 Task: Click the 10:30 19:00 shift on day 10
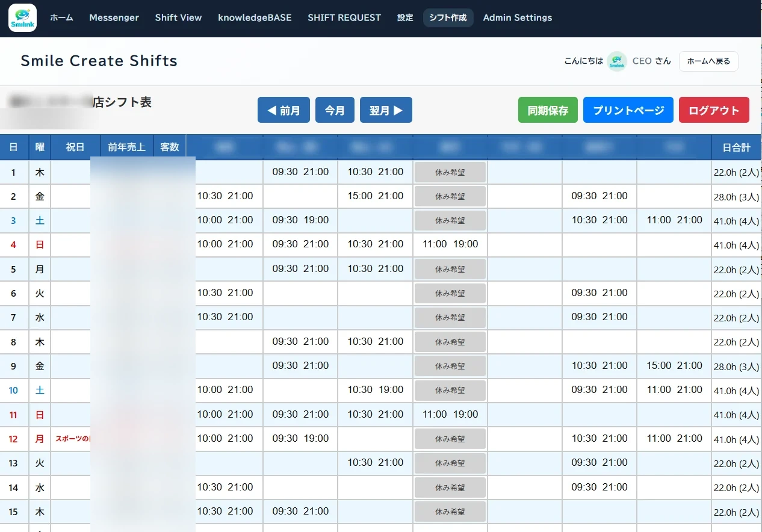point(376,390)
